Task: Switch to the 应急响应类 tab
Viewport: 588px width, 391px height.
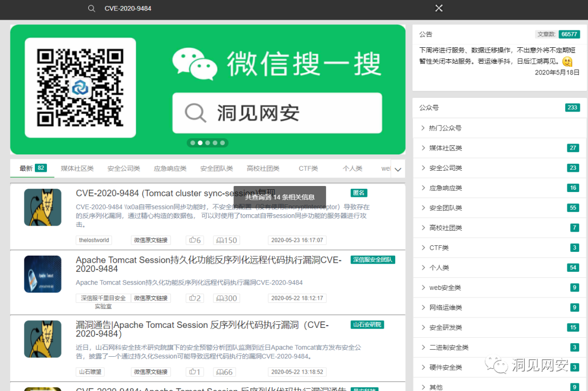Action: (x=170, y=169)
